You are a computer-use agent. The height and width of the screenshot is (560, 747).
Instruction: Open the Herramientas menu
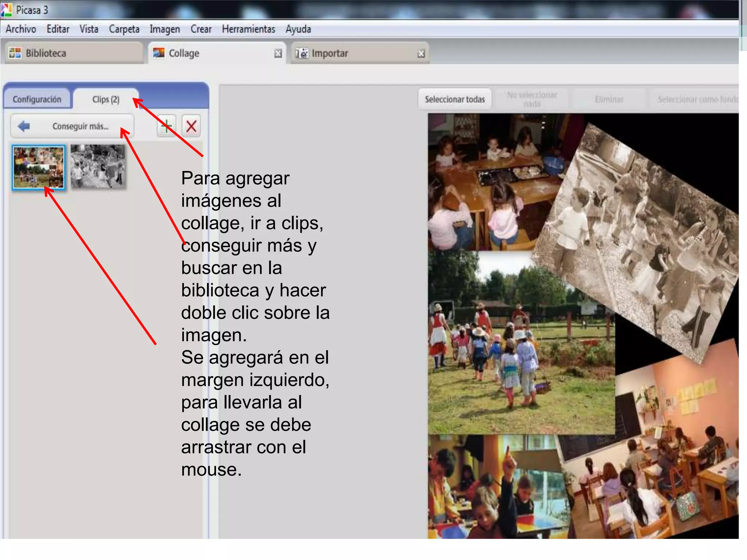tap(248, 29)
